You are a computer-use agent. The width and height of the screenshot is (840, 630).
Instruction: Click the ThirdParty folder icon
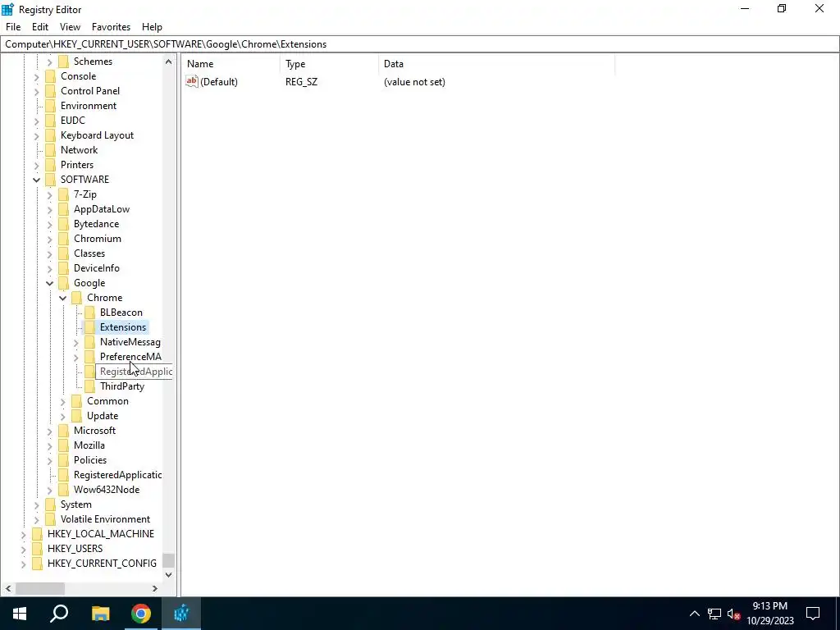point(89,386)
